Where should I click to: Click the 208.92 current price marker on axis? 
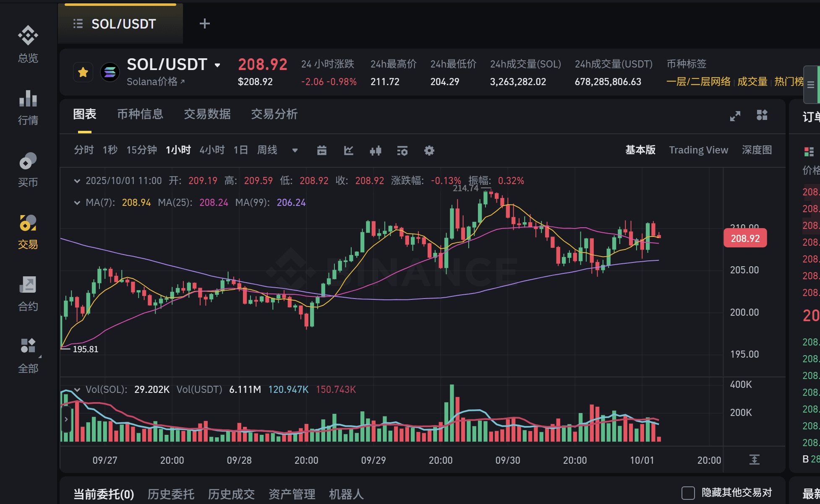click(745, 238)
